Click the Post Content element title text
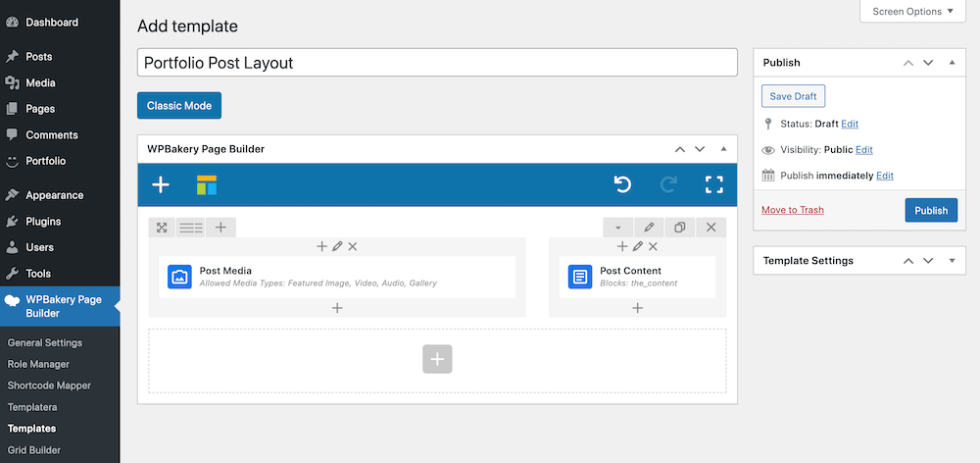This screenshot has height=463, width=980. click(630, 271)
